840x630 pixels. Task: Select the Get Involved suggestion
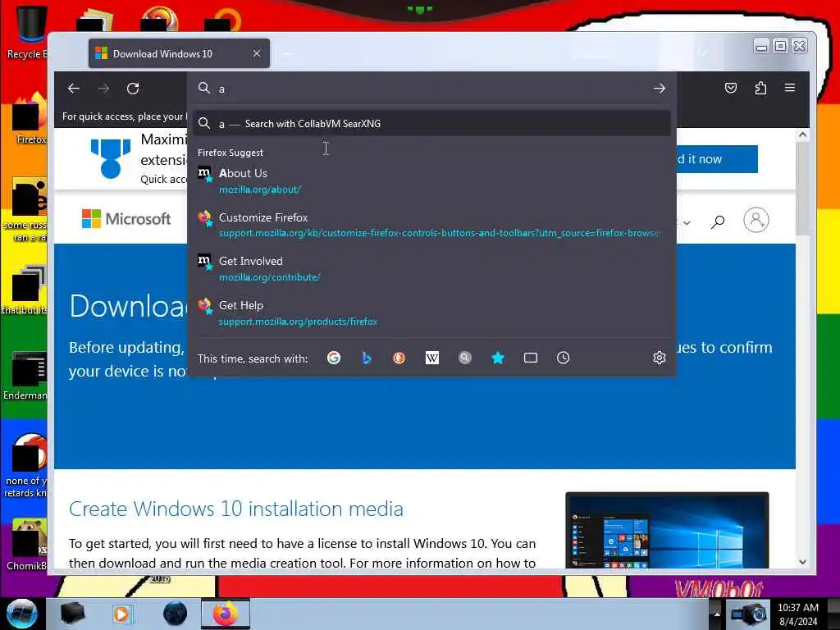pyautogui.click(x=431, y=268)
